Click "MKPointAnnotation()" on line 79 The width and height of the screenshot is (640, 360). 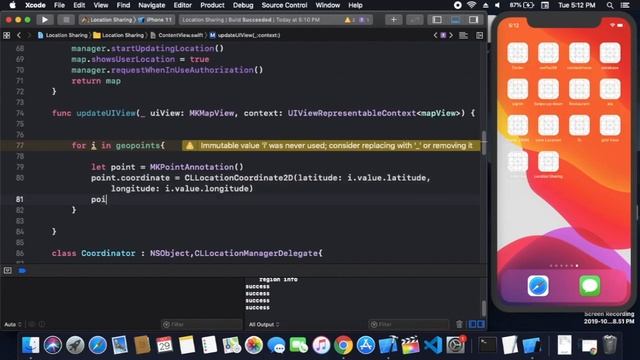(x=197, y=167)
